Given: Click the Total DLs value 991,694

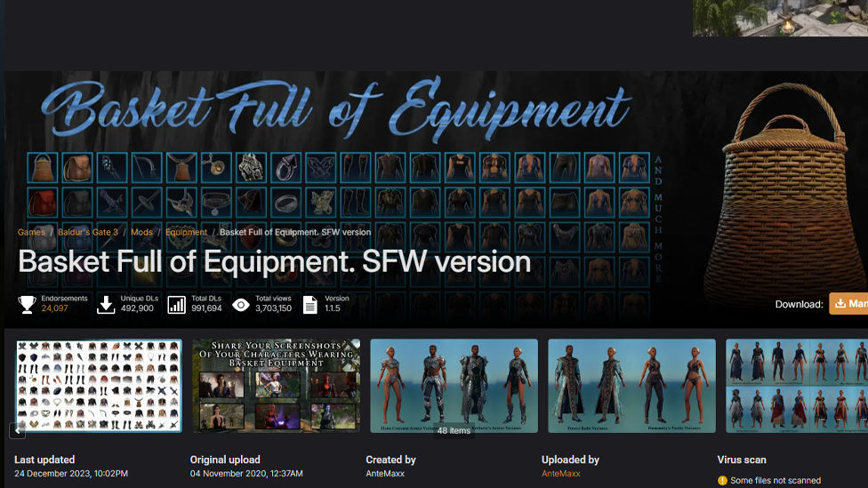Looking at the screenshot, I should point(206,308).
